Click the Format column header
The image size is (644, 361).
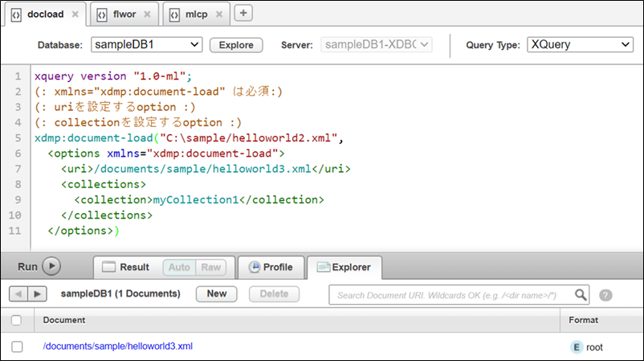583,320
